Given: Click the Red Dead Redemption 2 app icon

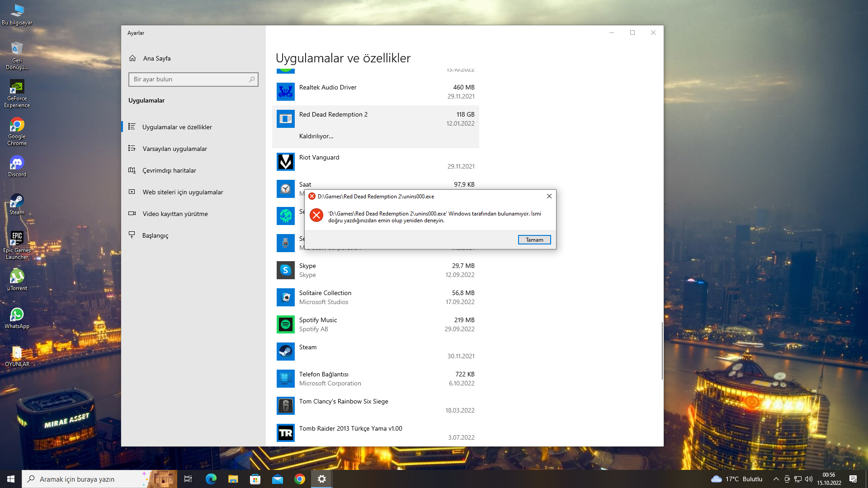Looking at the screenshot, I should [286, 119].
